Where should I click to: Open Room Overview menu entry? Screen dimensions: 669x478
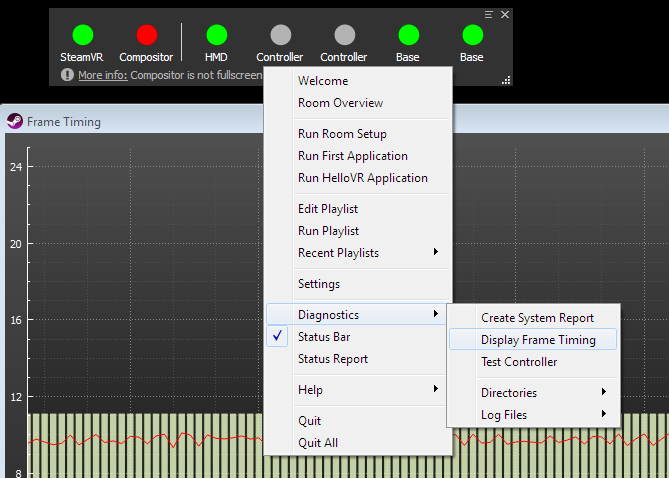[358, 103]
